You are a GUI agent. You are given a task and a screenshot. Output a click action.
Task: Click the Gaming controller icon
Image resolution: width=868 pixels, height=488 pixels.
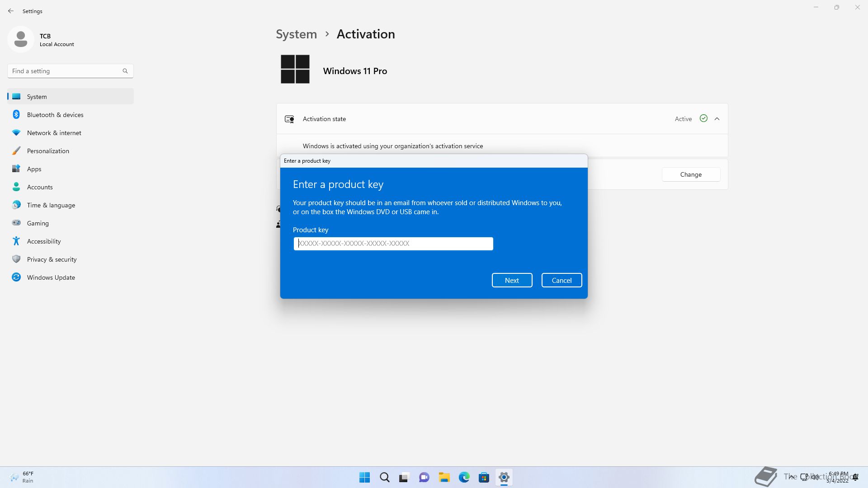[x=16, y=223]
